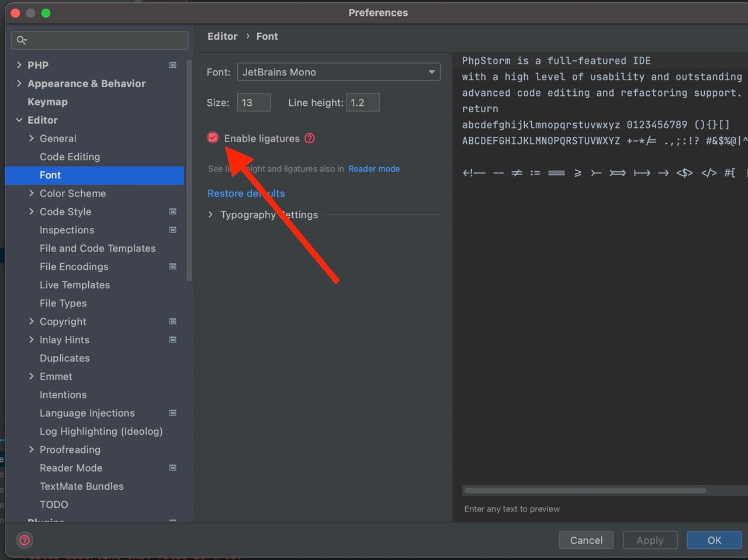Click the Cancel button
748x560 pixels.
click(x=586, y=541)
